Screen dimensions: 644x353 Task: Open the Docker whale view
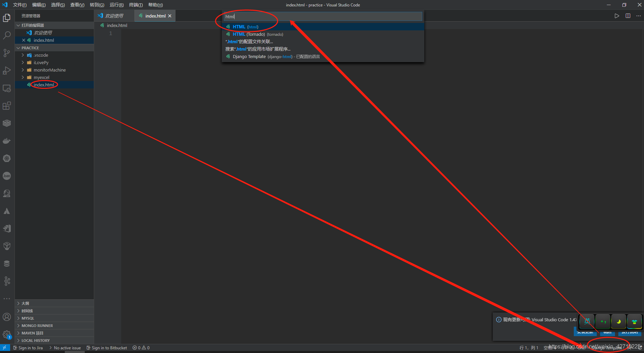[x=7, y=141]
